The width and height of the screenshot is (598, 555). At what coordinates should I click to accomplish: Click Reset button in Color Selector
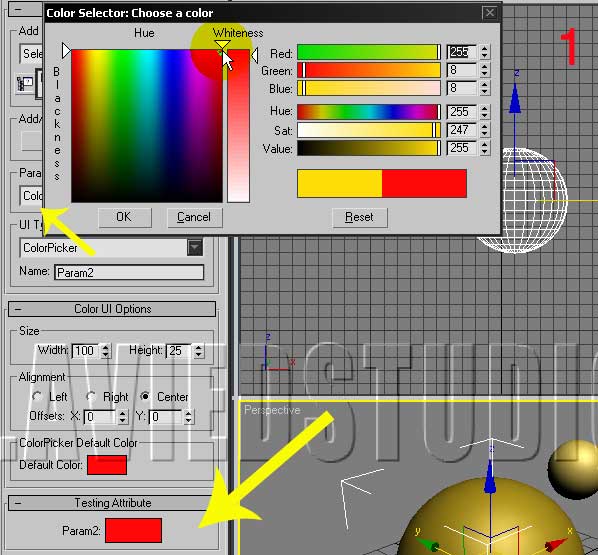coord(360,217)
